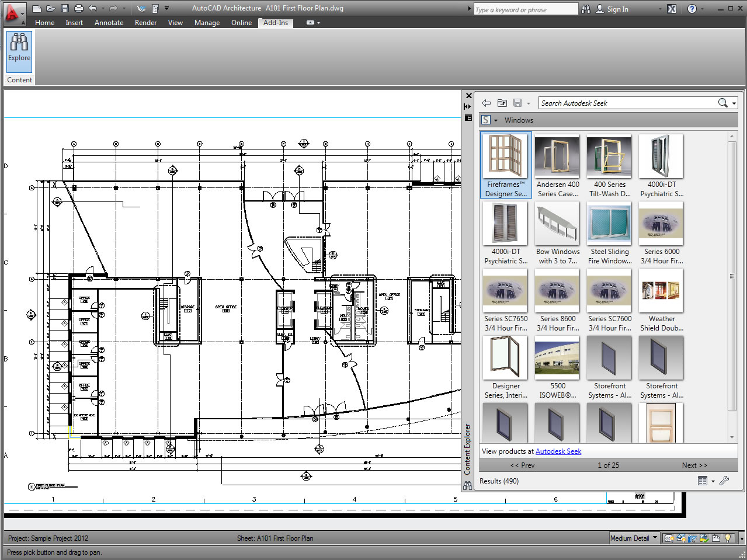Go back using Content Explorer back arrow
Viewport: 747px width, 560px height.
486,102
